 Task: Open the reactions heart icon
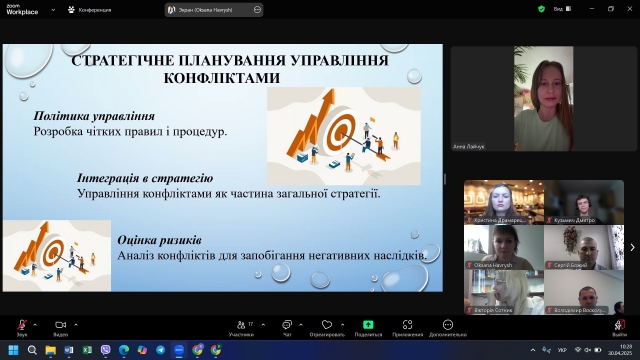(327, 328)
